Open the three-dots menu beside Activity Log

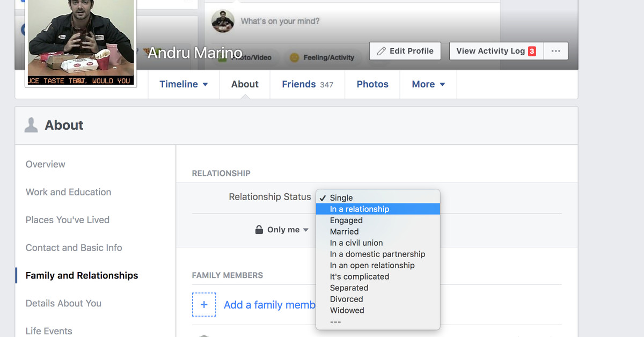556,51
